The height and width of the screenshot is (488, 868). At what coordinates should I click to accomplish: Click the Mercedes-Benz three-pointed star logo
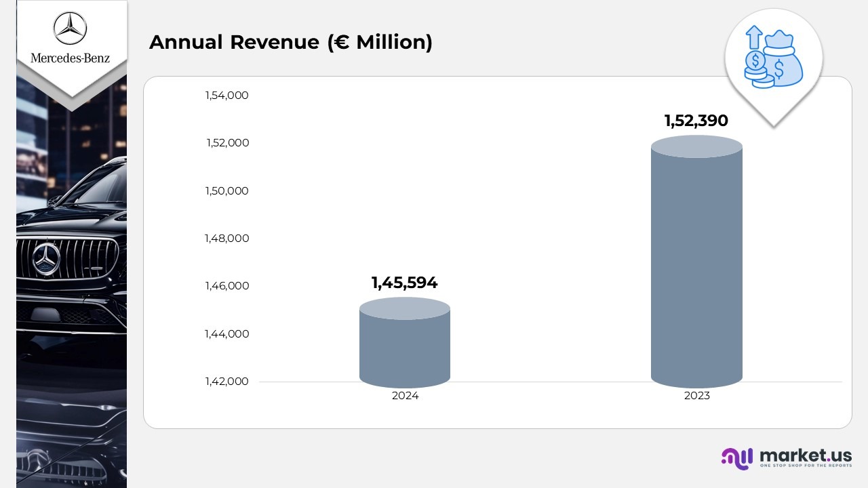coord(71,27)
